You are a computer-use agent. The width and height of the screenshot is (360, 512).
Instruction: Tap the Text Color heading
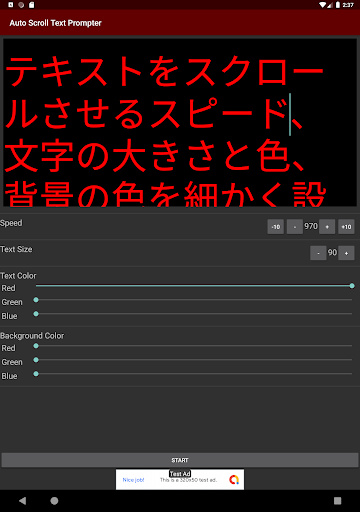click(18, 276)
